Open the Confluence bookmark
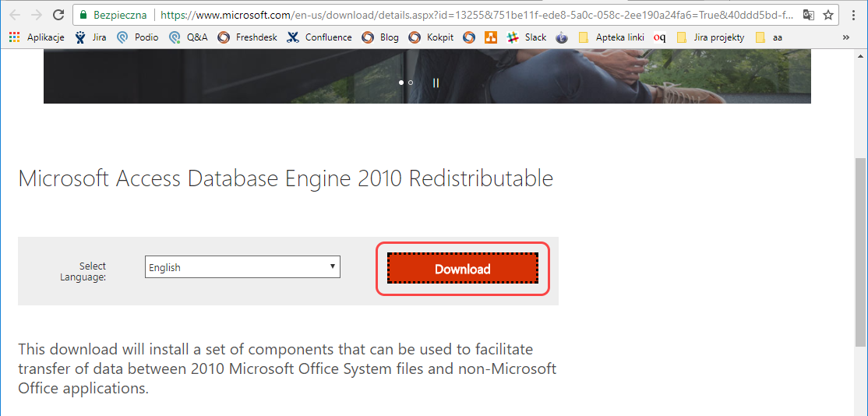 coord(319,37)
